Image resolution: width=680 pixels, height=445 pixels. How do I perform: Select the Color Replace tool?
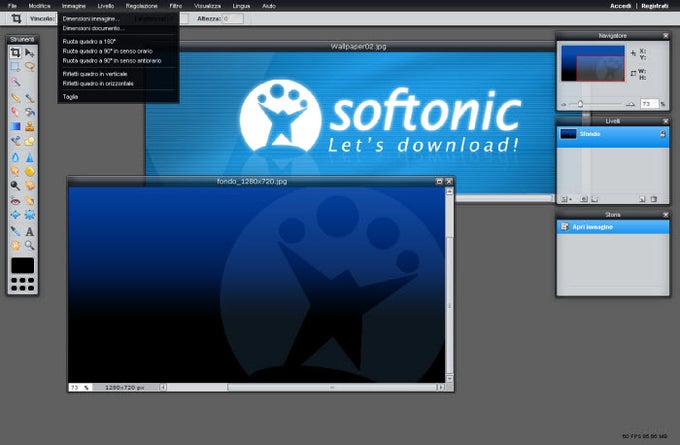[15, 141]
